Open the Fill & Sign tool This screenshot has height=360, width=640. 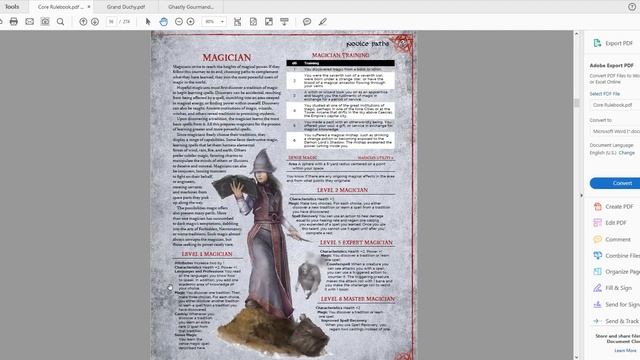tap(613, 288)
